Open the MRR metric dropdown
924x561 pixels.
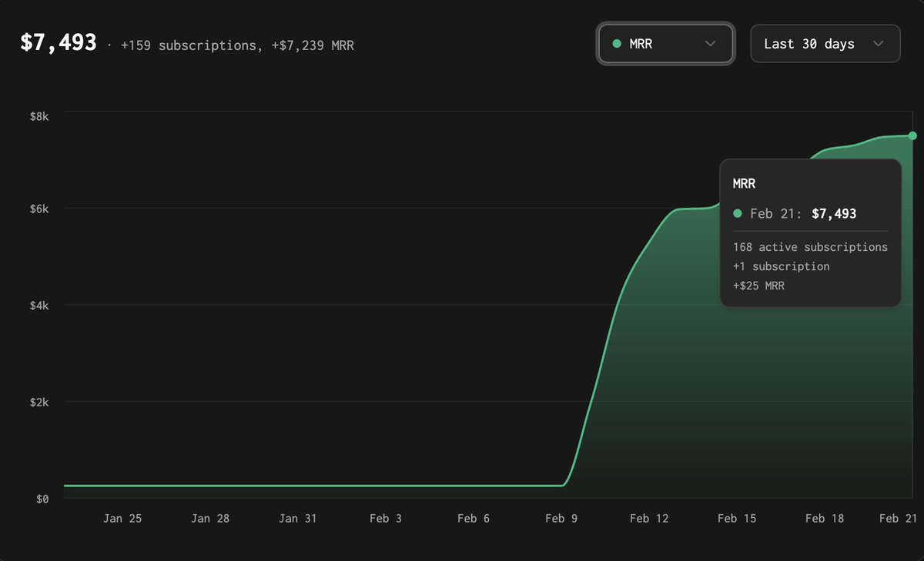point(665,44)
